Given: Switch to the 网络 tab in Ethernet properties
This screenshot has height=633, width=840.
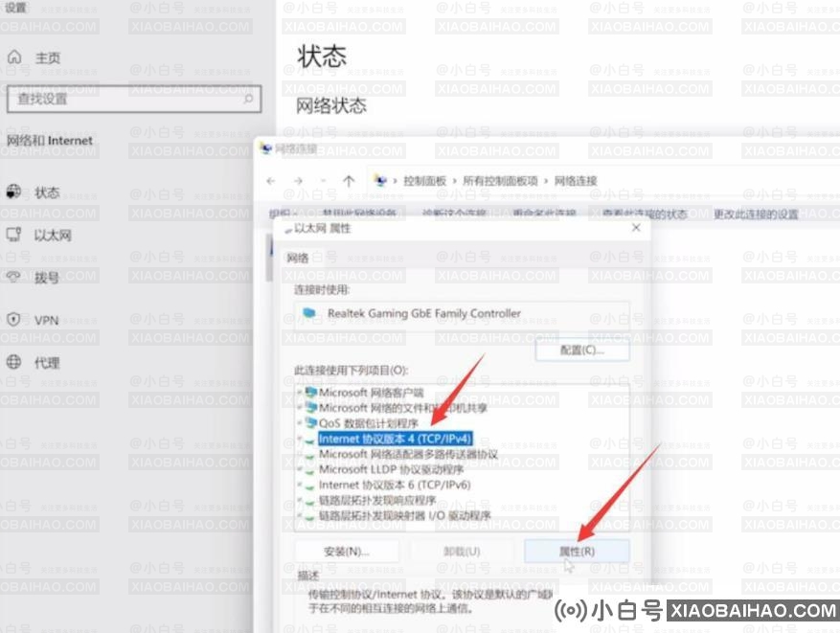Looking at the screenshot, I should pos(297,259).
